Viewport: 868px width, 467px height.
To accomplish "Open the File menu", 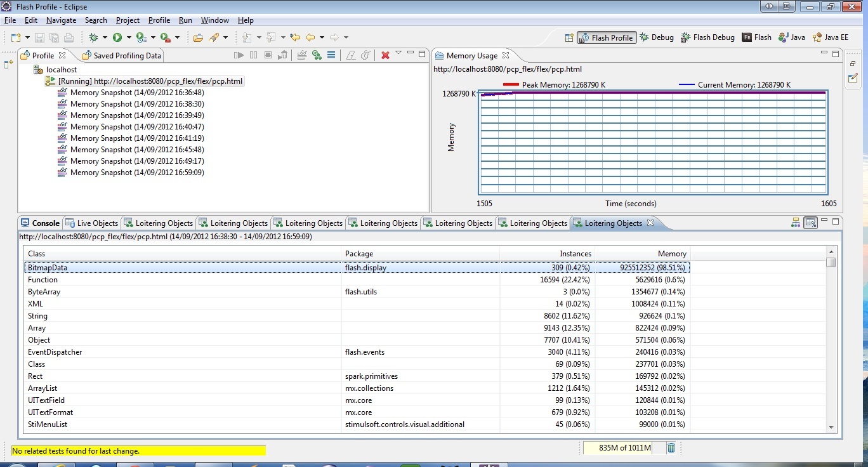I will point(10,20).
